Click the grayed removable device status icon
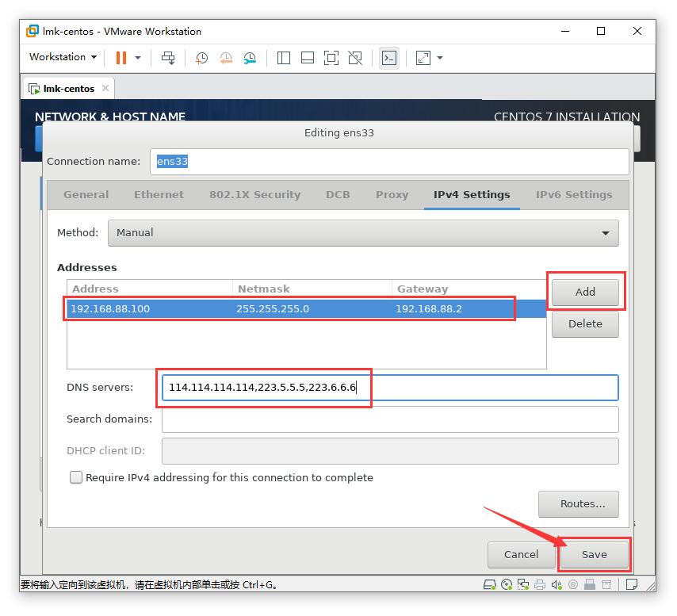Image resolution: width=677 pixels, height=616 pixels. [x=606, y=585]
